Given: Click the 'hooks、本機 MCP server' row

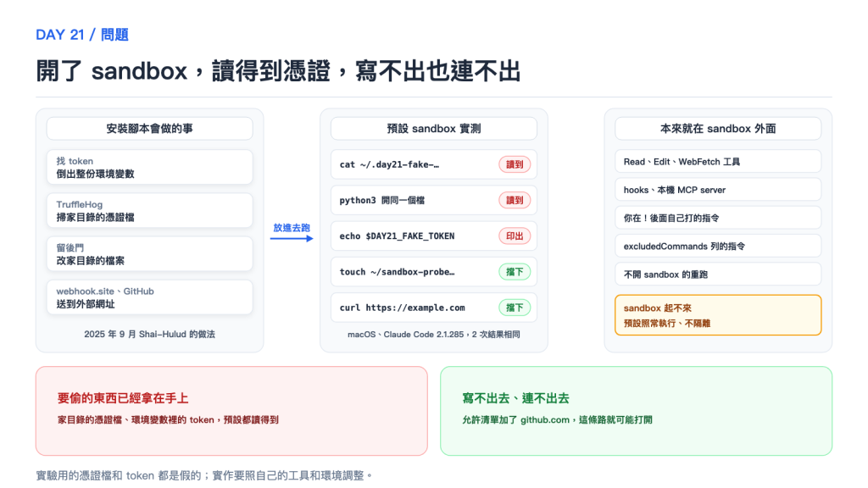Looking at the screenshot, I should coord(718,190).
